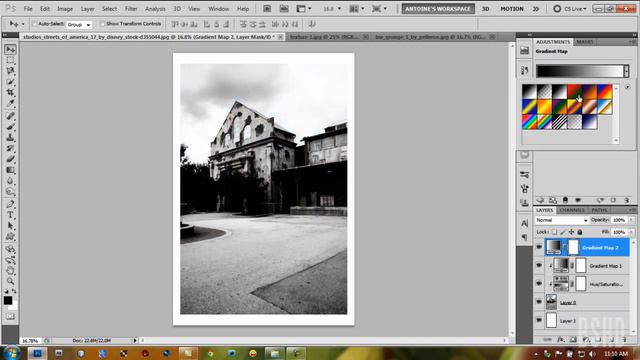Select the Move tool in toolbox
The height and width of the screenshot is (360, 640).
(10, 49)
